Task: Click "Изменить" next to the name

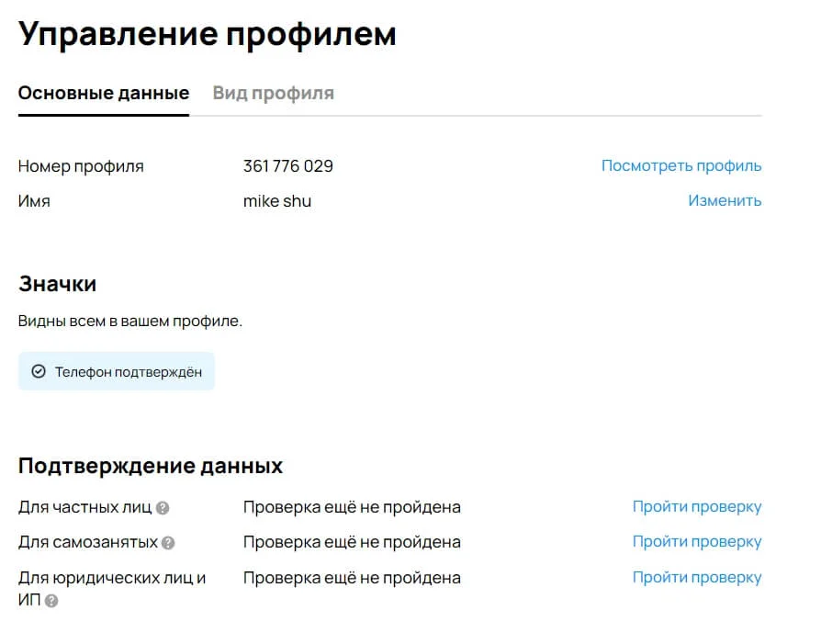Action: pos(725,201)
